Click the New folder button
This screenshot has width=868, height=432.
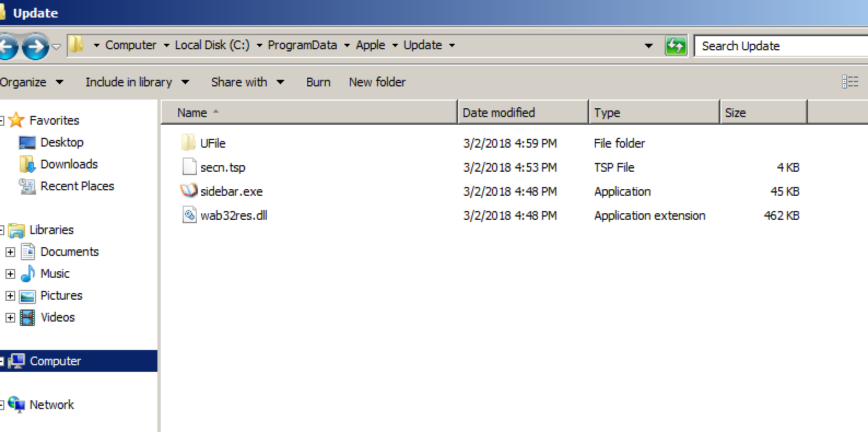[377, 82]
